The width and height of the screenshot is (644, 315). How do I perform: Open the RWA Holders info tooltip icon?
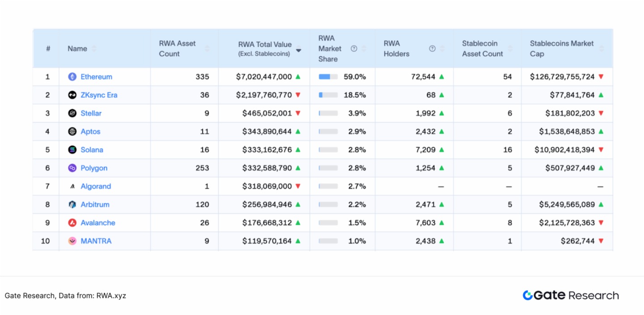pyautogui.click(x=432, y=49)
